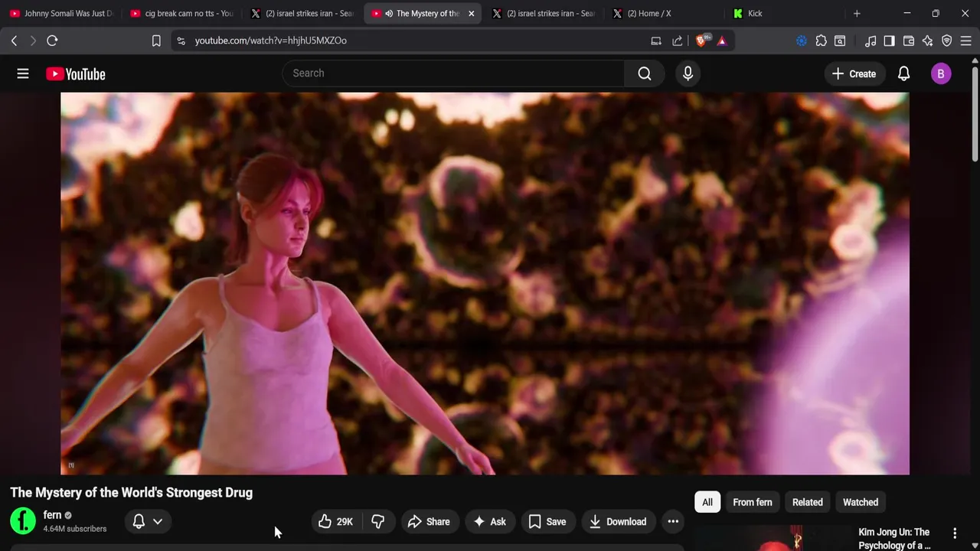Image resolution: width=980 pixels, height=551 pixels.
Task: Open the extensions puzzle piece menu
Action: 821,41
